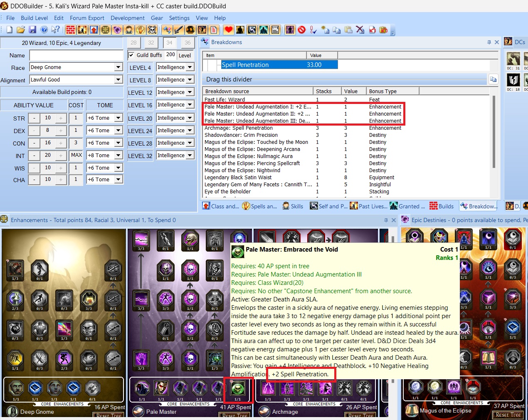Image resolution: width=528 pixels, height=420 pixels.
Task: Decrease CON ability value
Action: (x=34, y=143)
